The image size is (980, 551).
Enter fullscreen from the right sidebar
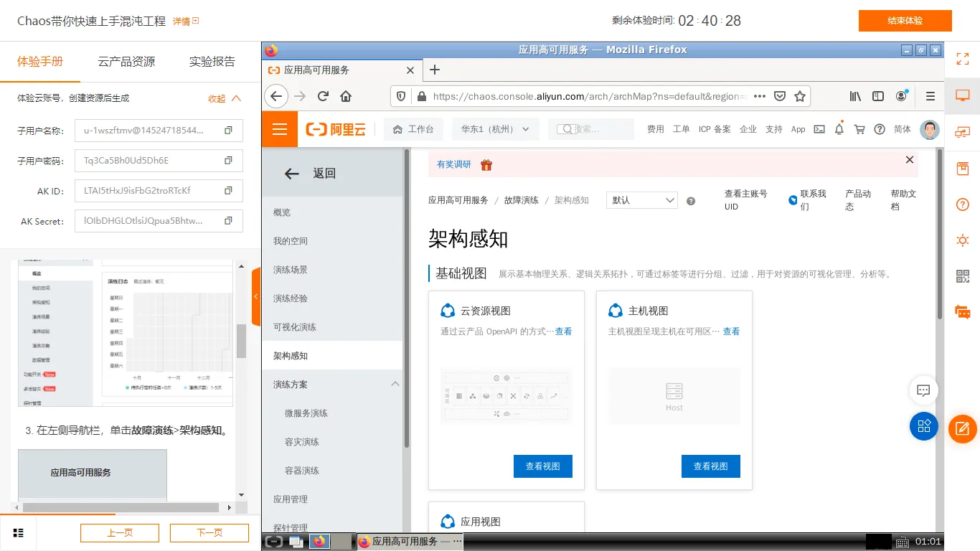(963, 60)
